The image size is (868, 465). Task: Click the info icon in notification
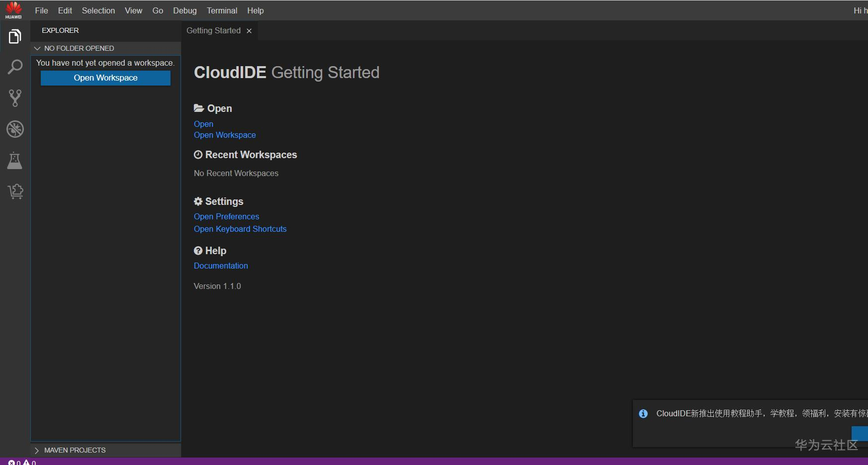point(643,414)
